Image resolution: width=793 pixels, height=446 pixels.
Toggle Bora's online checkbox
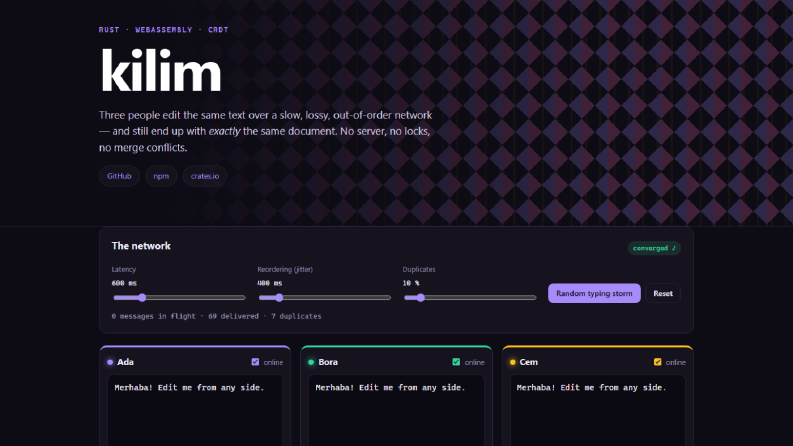[x=456, y=362]
